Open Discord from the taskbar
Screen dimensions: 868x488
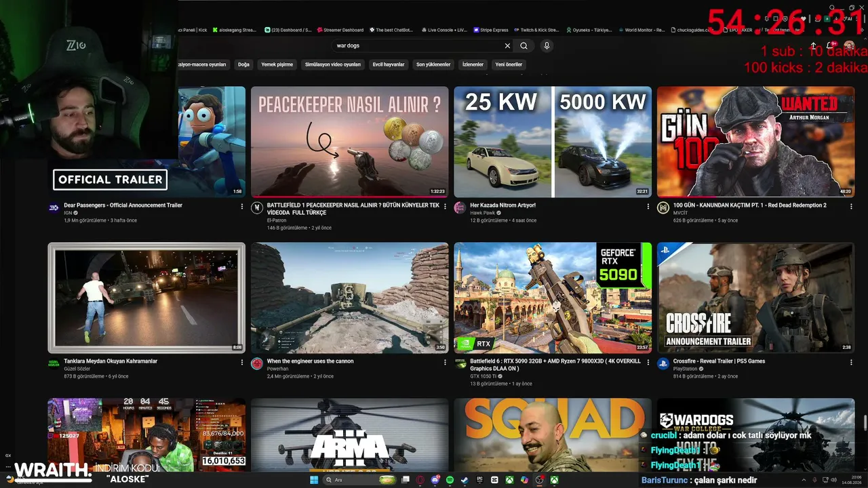click(435, 480)
